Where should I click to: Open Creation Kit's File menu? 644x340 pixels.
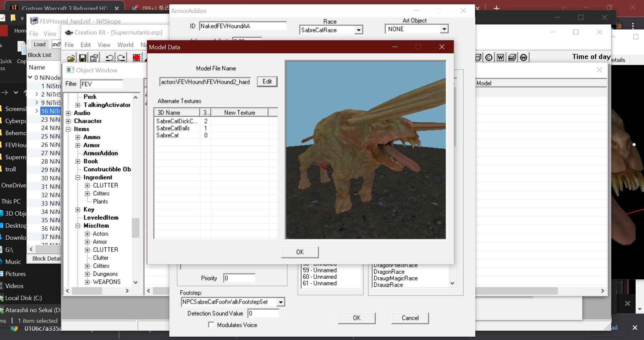coord(69,45)
